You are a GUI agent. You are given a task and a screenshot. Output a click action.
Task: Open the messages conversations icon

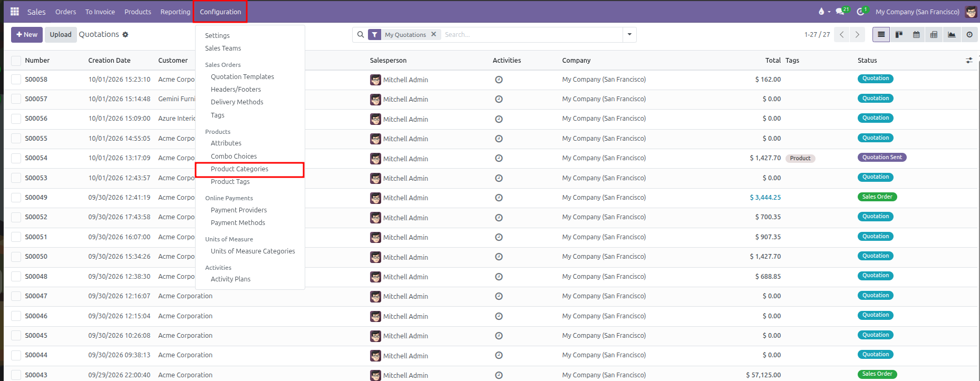click(x=840, y=12)
